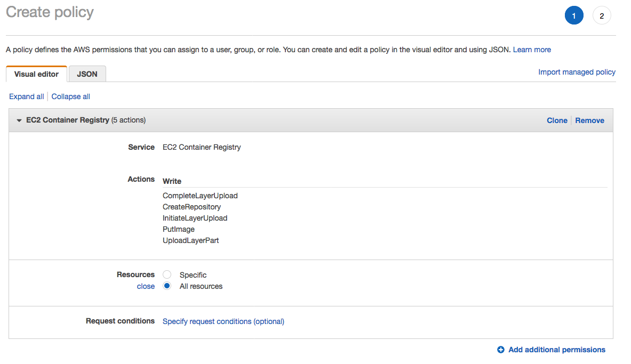
Task: Click Add additional permissions text
Action: [556, 350]
